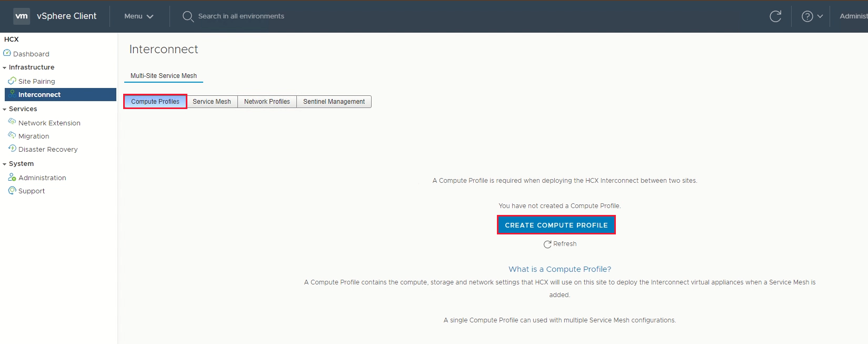Open Network Extension service
This screenshot has height=344, width=868.
click(49, 123)
